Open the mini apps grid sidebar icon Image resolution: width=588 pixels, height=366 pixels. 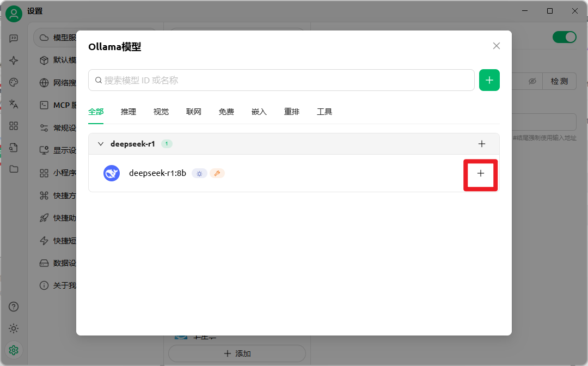click(14, 126)
